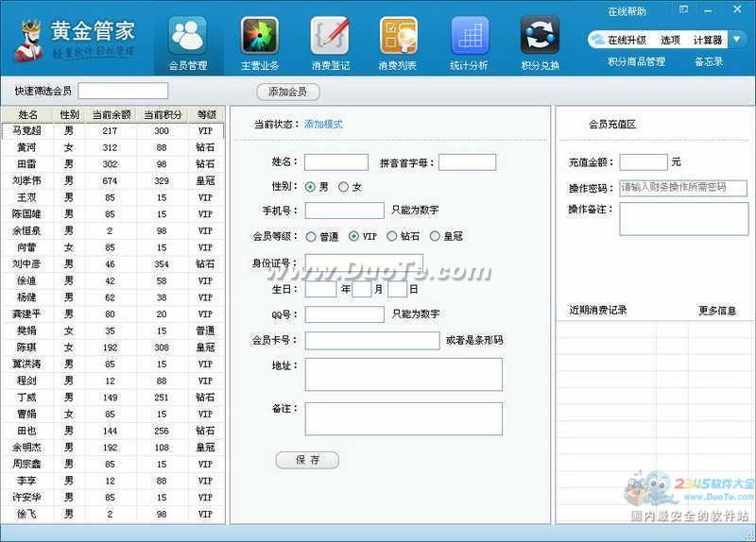Image resolution: width=756 pixels, height=542 pixels.
Task: Focus the 快速筛选会员 search field
Action: (x=123, y=91)
